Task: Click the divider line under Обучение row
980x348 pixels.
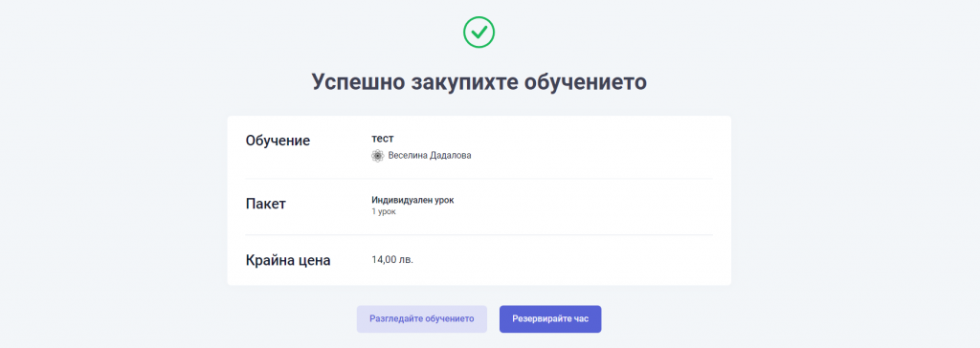Action: [479, 179]
